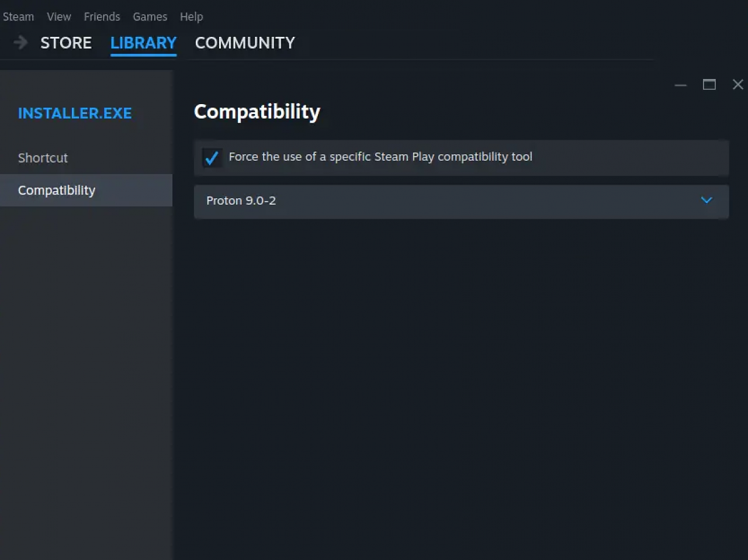
Task: Switch to the LIBRARY tab
Action: tap(143, 43)
